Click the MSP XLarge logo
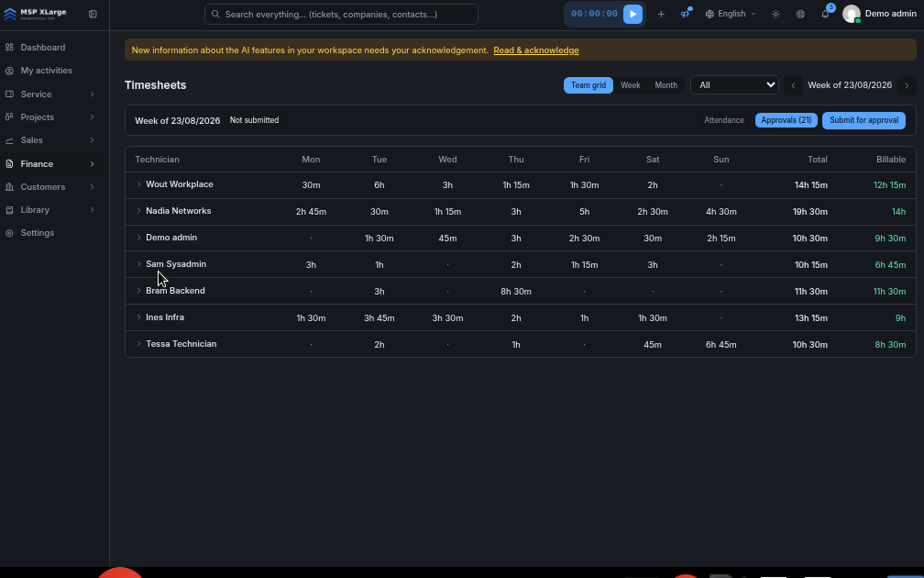Viewport: 924px width, 578px height. 36,14
